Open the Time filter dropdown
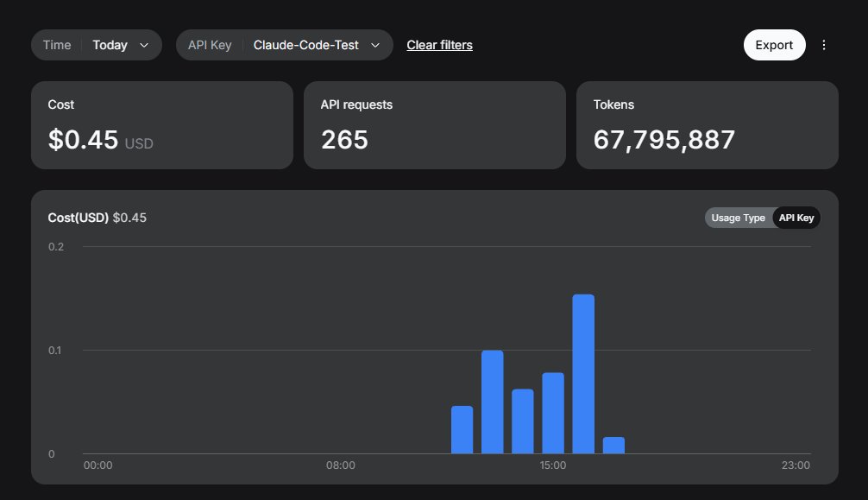This screenshot has height=500, width=868. (x=97, y=45)
